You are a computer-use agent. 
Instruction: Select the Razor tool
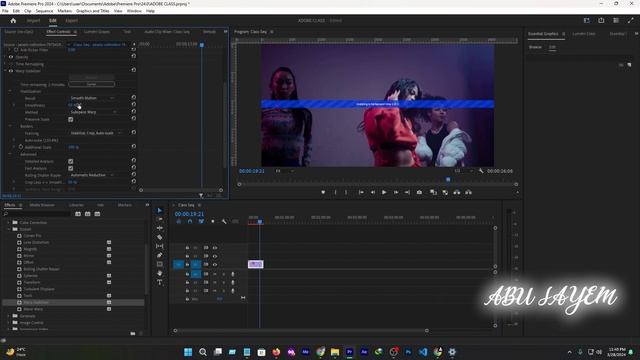(x=160, y=237)
